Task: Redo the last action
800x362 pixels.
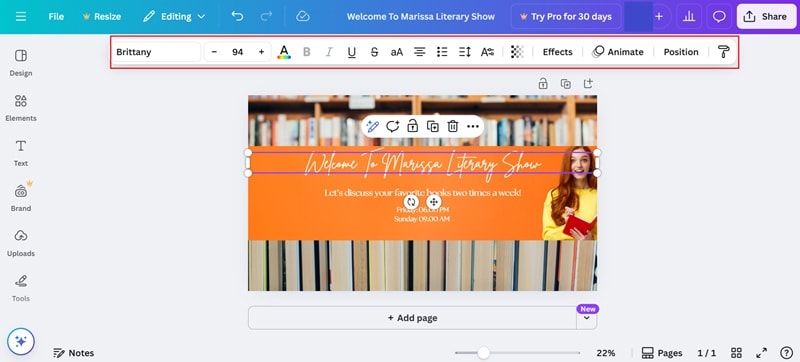Action: pos(266,16)
